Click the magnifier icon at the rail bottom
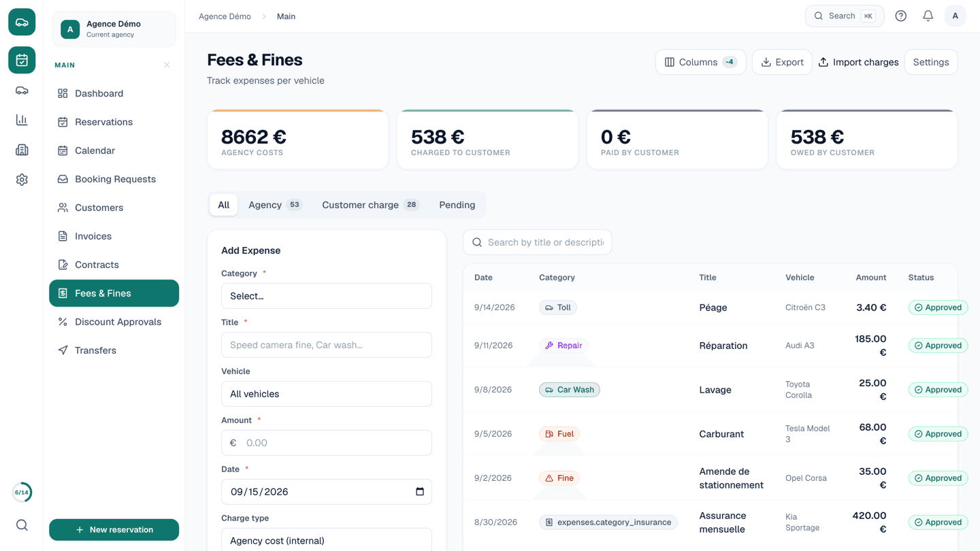The image size is (980, 551). [x=22, y=525]
